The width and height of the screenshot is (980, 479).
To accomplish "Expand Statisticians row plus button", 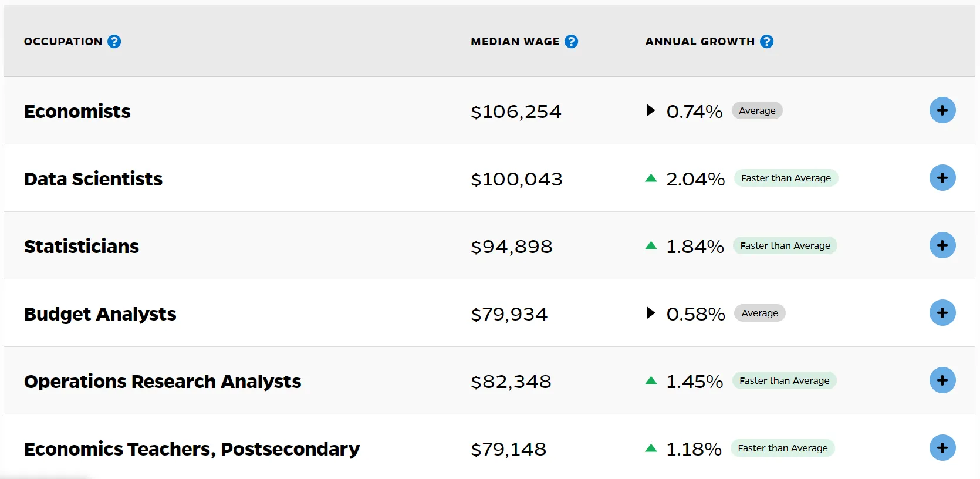I will tap(942, 245).
